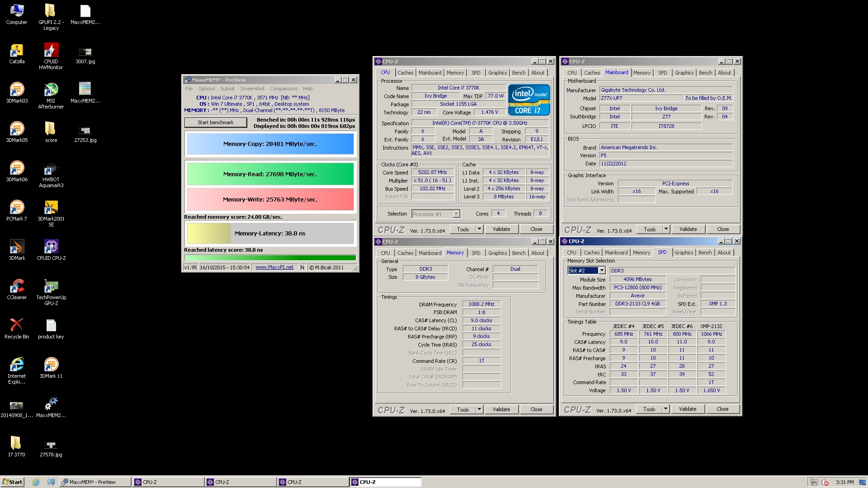
Task: Open Slot #2 memory slot dropdown
Action: (x=602, y=270)
